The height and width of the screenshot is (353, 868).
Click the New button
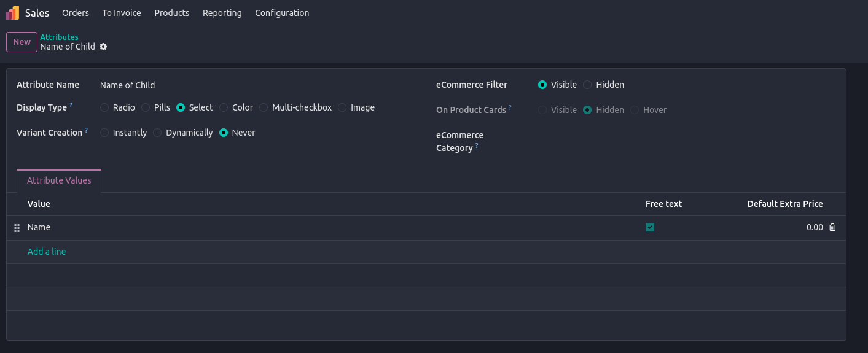tap(22, 42)
